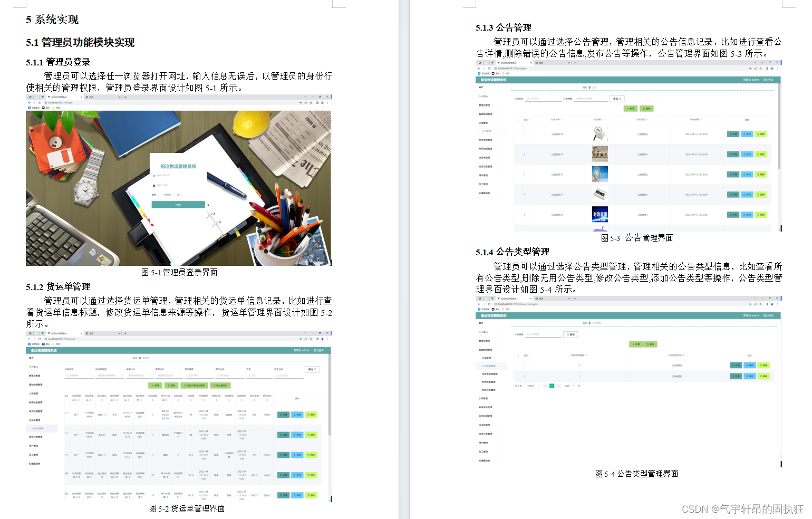Close first browser tab in figure 5-3
Screen dimensions: 812x519
531,62
